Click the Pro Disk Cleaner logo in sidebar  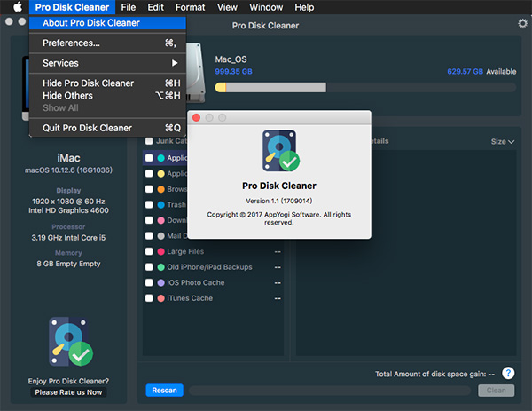tap(71, 342)
